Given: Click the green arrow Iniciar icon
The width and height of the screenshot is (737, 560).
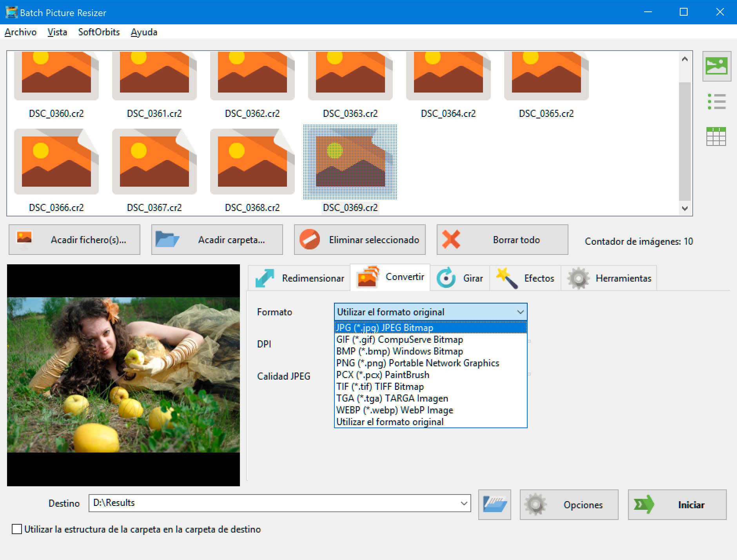Looking at the screenshot, I should coord(644,504).
